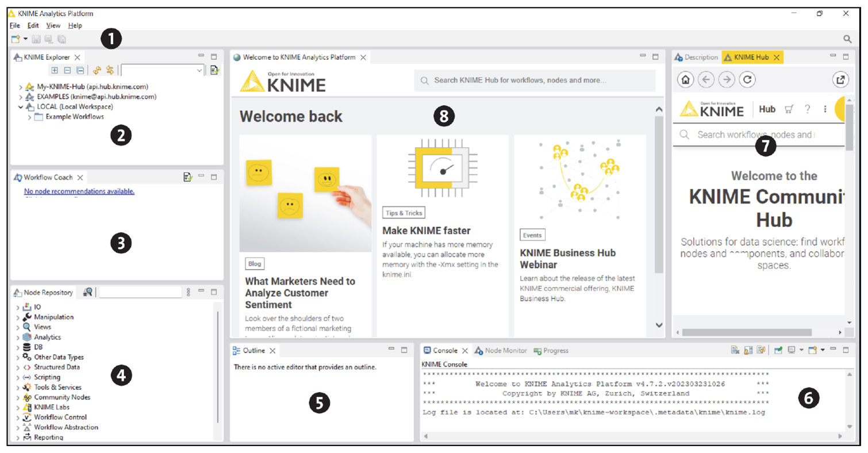868x453 pixels.
Task: Navigate back in the KNIME Hub panel
Action: [706, 80]
